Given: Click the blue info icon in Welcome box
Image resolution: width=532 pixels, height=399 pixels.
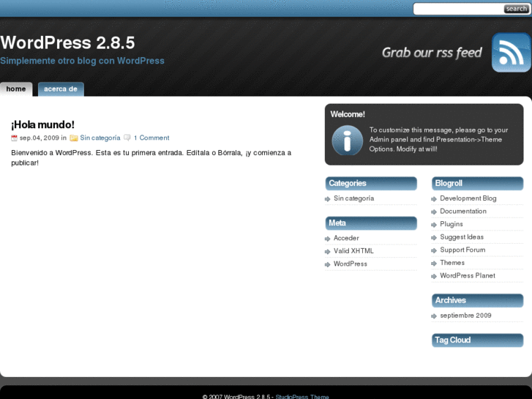Looking at the screenshot, I should tap(347, 141).
